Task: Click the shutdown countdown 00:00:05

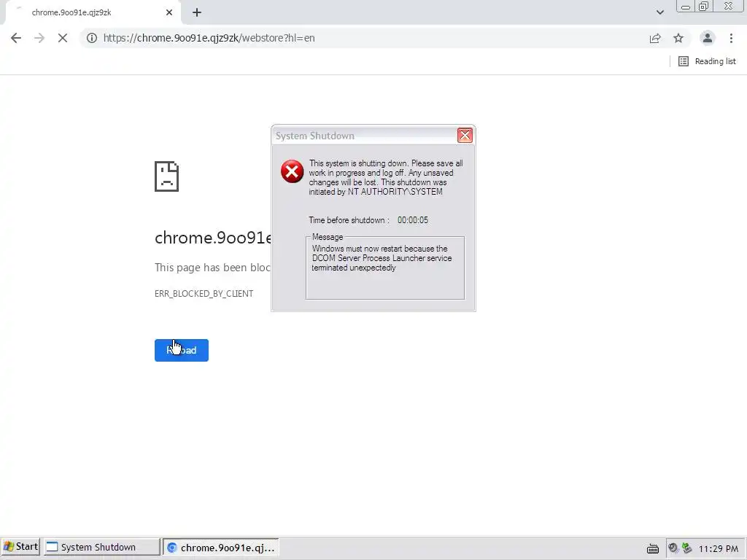Action: click(x=413, y=220)
